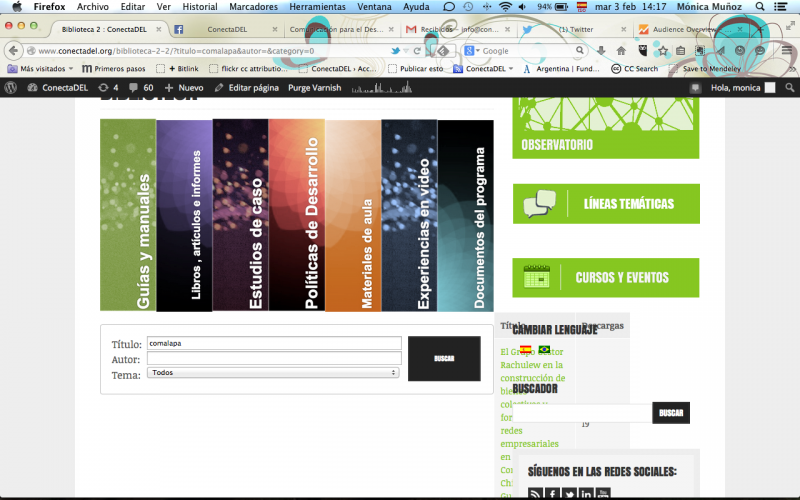Screen dimensions: 800x500
Task: Open the RSS feed social icon
Action: (535, 493)
